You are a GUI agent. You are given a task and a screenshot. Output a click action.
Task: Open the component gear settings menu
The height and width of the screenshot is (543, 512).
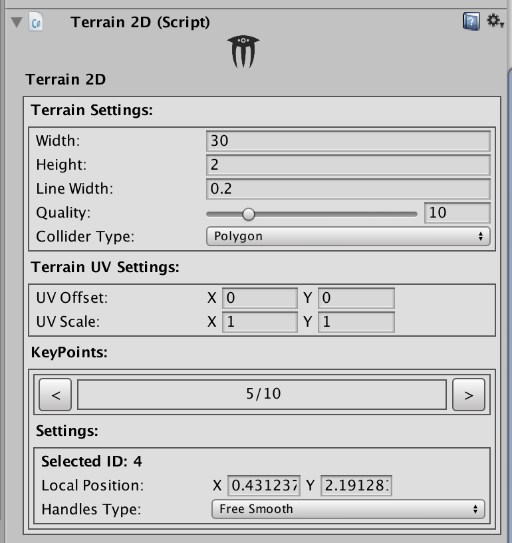495,21
